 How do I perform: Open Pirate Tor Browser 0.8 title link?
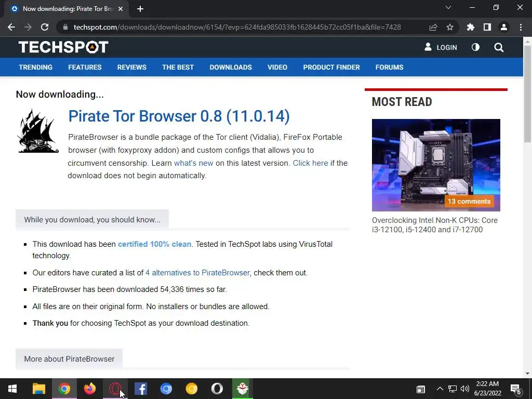[179, 116]
